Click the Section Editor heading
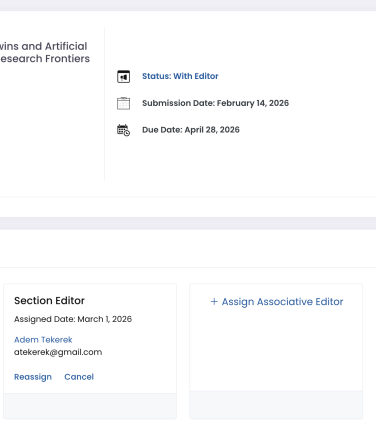Viewport: 376px width, 425px height. click(x=49, y=301)
